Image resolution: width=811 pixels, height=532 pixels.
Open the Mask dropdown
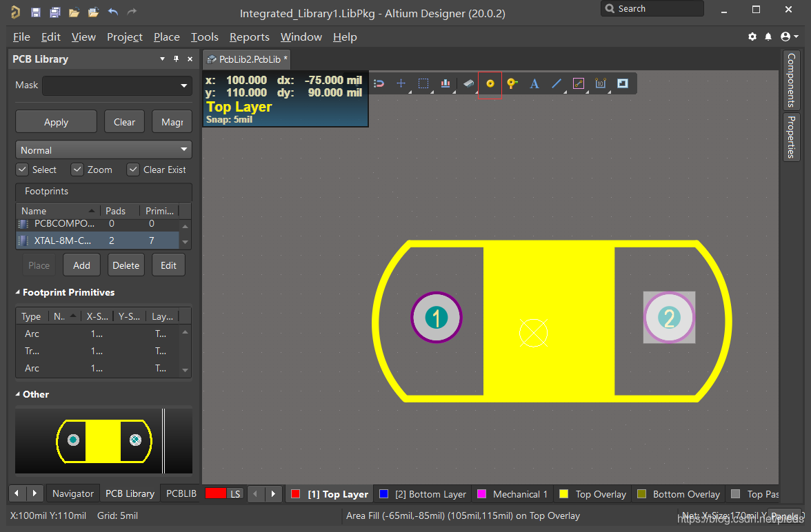[x=184, y=85]
